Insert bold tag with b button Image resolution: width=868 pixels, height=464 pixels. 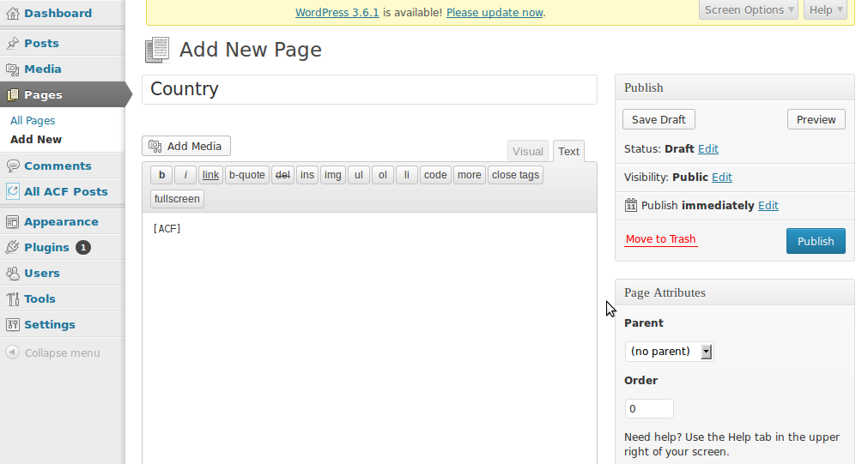pos(161,175)
